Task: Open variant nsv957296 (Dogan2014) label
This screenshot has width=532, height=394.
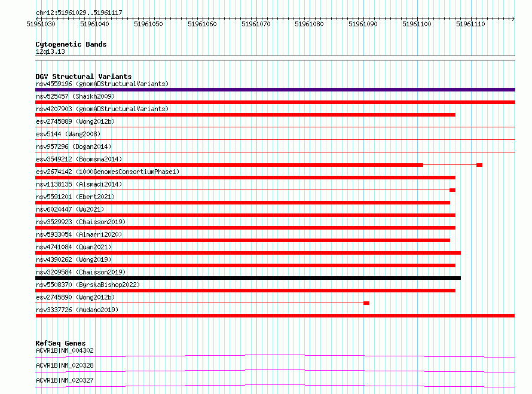Action: tap(74, 146)
